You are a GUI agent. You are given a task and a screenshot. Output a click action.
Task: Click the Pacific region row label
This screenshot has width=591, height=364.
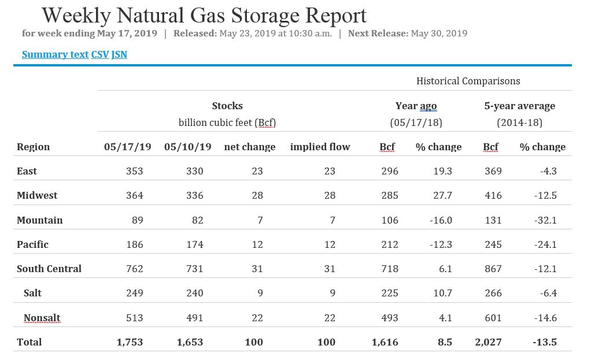32,244
